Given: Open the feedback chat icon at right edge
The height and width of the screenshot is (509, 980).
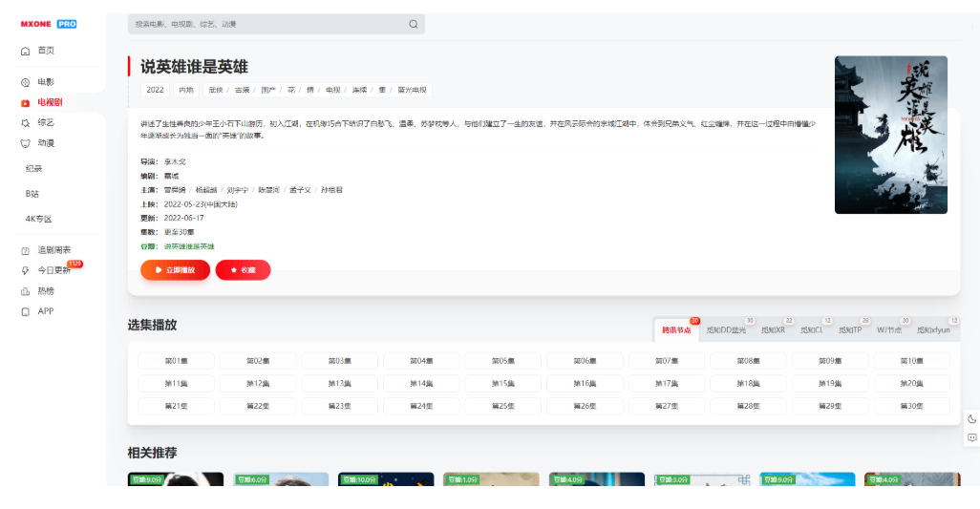Looking at the screenshot, I should [971, 437].
